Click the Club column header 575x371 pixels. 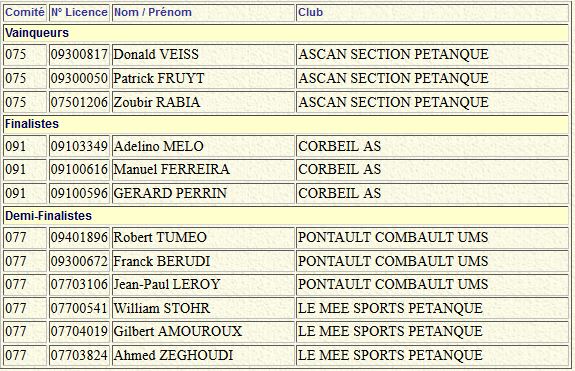coord(311,12)
